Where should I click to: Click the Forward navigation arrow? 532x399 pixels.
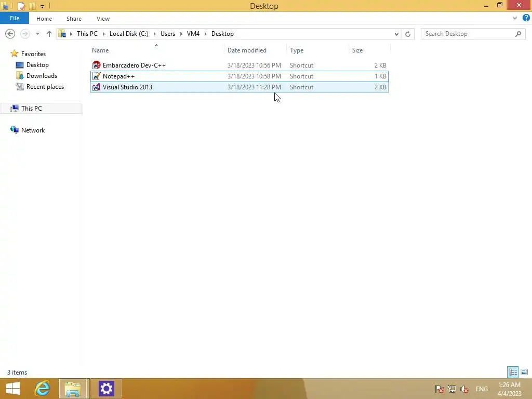25,34
